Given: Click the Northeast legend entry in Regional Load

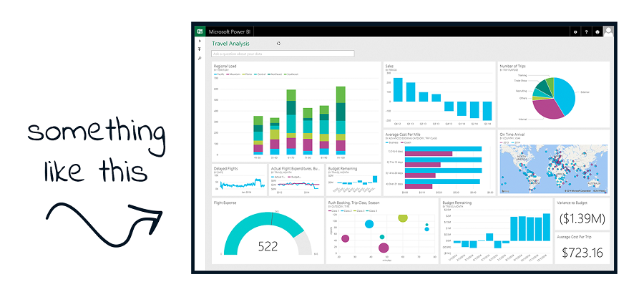Looking at the screenshot, I should pyautogui.click(x=274, y=74).
